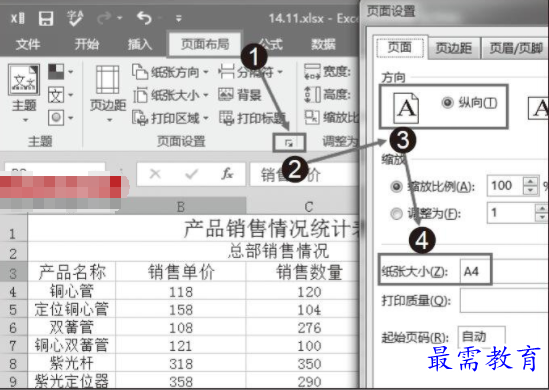The height and width of the screenshot is (390, 549).
Task: Click the scale percentage field showing 100
Action: (505, 186)
